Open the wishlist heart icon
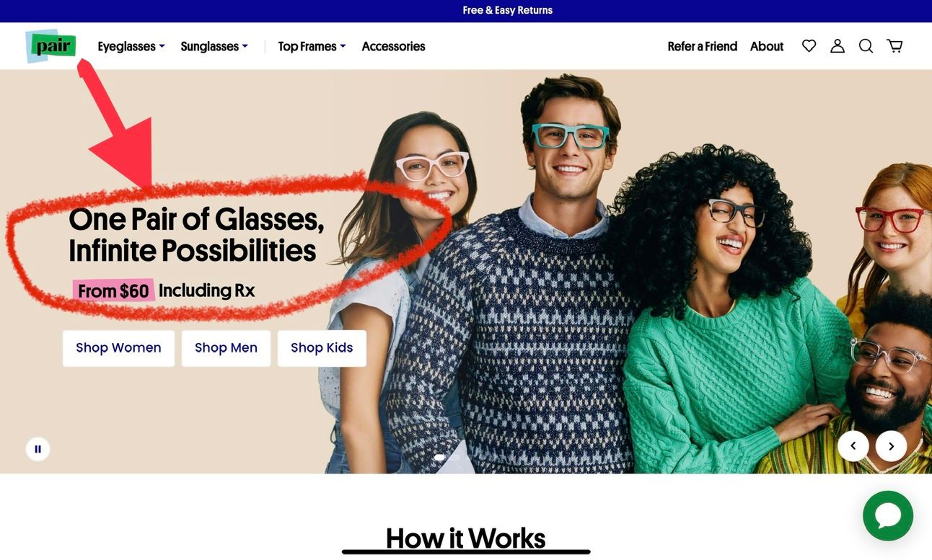The image size is (932, 560). 809,46
